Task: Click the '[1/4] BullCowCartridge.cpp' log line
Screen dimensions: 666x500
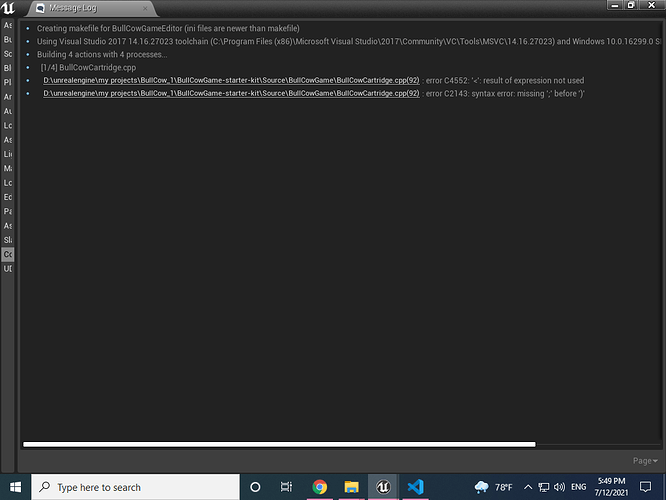Action: tap(88, 68)
